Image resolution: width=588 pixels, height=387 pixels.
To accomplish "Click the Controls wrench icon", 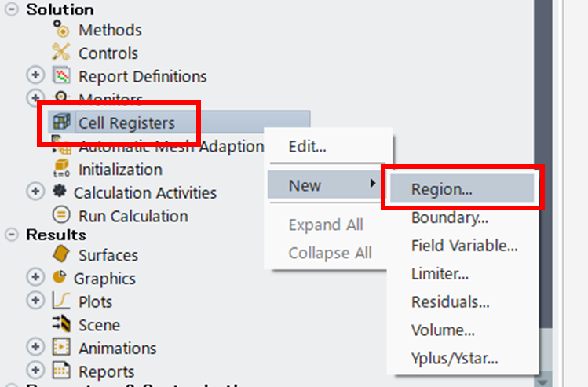I will click(60, 53).
